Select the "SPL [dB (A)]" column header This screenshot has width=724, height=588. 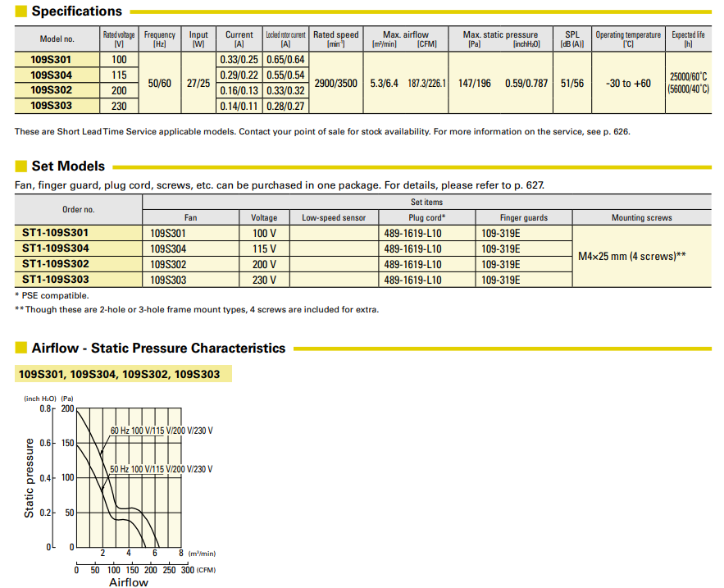(572, 39)
